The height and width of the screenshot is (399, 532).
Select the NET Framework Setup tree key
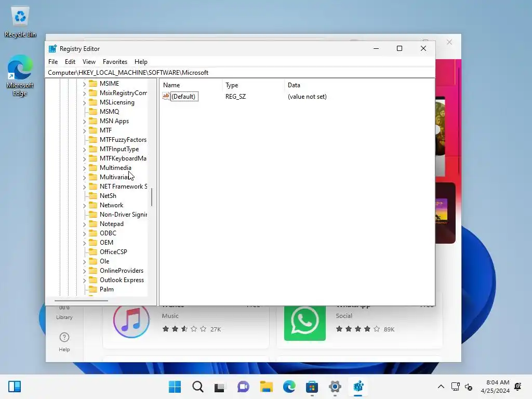(x=123, y=187)
